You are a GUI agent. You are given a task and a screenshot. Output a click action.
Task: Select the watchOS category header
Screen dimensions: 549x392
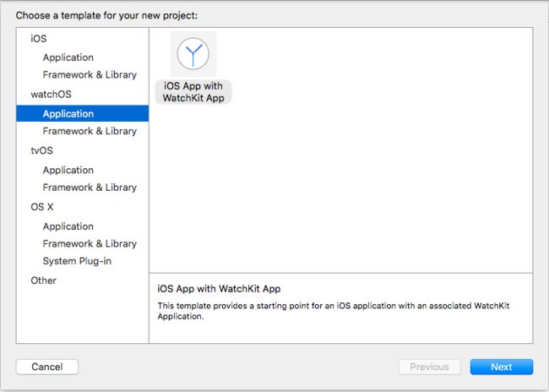coord(52,95)
